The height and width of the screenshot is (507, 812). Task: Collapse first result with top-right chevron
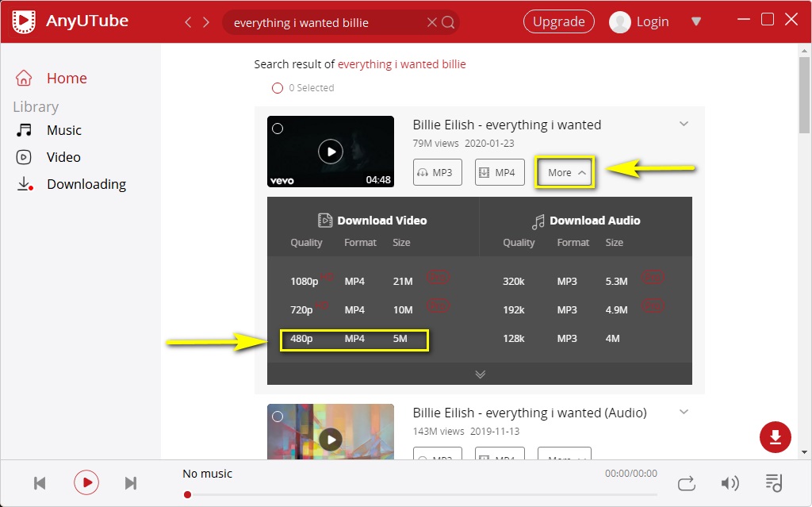[684, 124]
